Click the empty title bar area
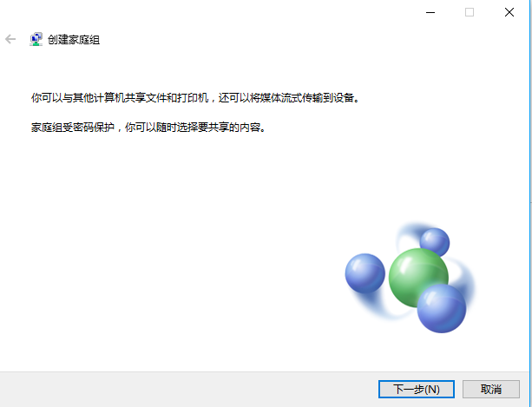This screenshot has height=407, width=532. (x=238, y=12)
